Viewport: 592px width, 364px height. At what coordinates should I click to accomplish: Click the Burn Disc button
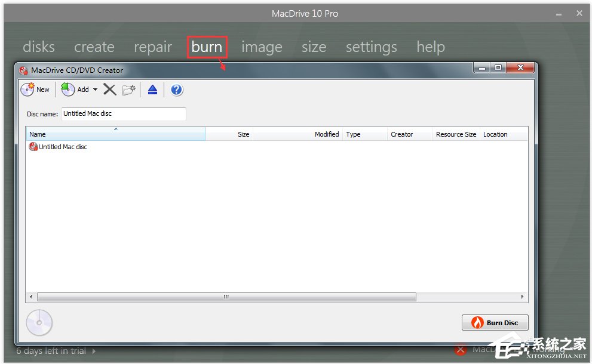[x=495, y=322]
